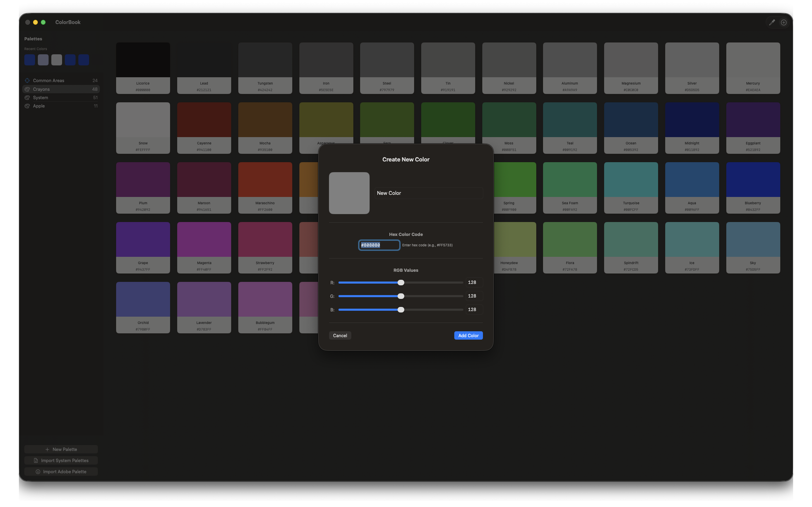The image size is (812, 507).
Task: Click the gray new color preview swatch
Action: click(x=349, y=193)
